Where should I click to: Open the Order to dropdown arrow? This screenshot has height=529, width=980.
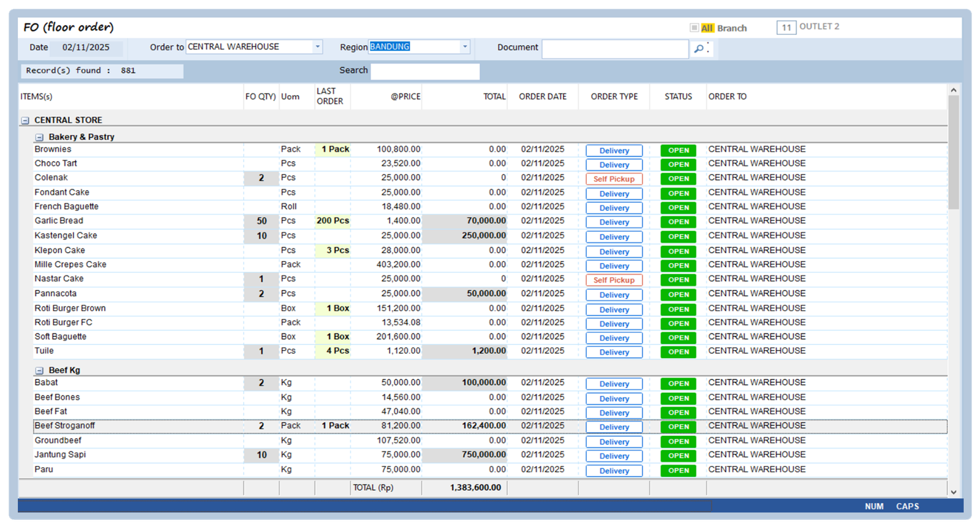point(317,47)
